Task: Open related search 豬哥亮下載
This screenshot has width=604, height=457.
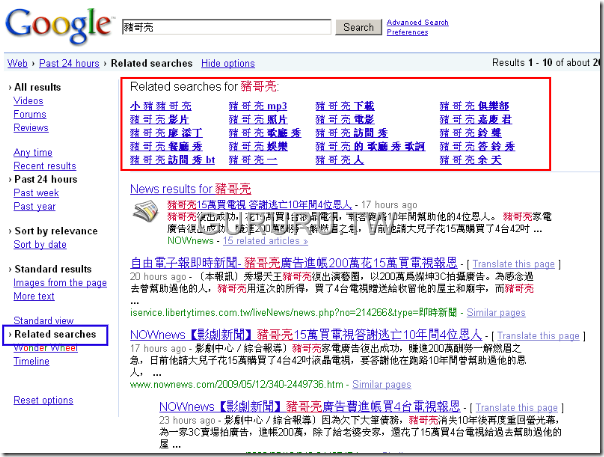Action: point(345,106)
